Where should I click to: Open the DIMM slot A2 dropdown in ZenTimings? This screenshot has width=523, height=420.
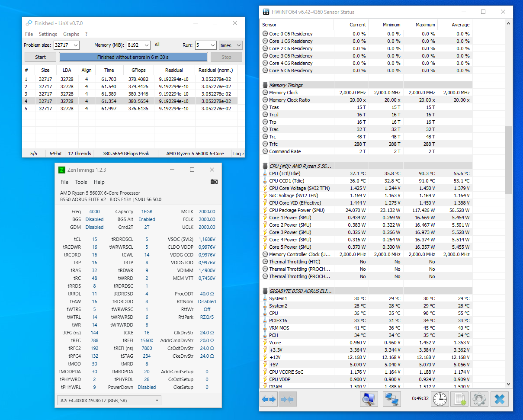coord(109,400)
